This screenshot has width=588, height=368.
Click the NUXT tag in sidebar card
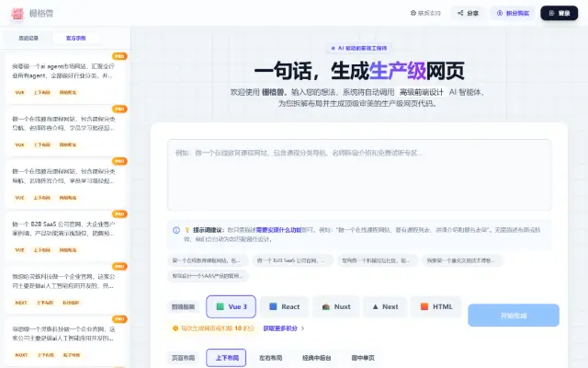21,355
